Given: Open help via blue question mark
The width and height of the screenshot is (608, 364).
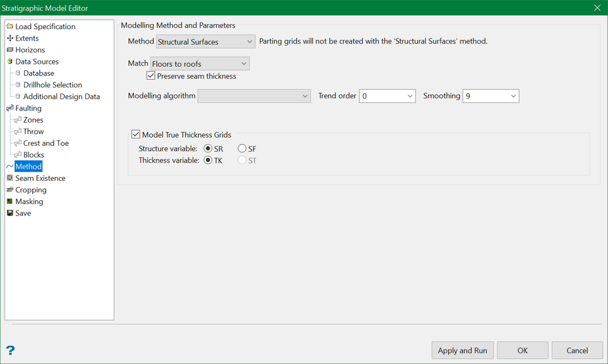Looking at the screenshot, I should click(x=11, y=351).
